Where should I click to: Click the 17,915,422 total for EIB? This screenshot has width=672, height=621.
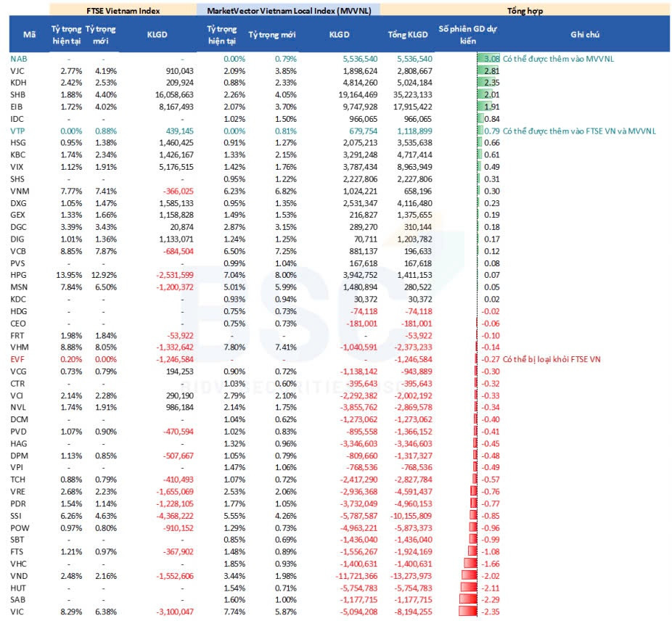tap(413, 107)
